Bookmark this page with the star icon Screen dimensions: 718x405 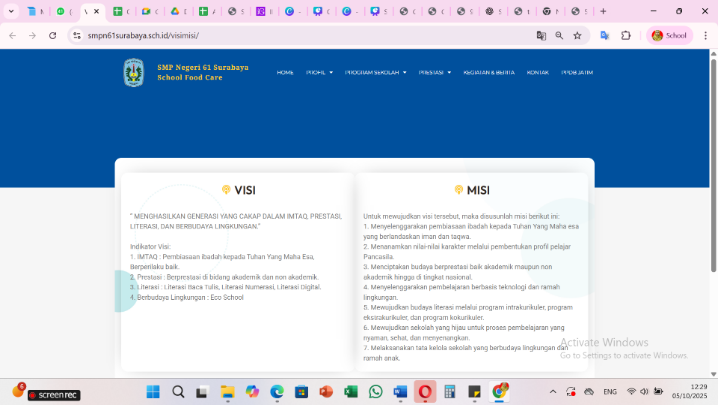click(577, 35)
